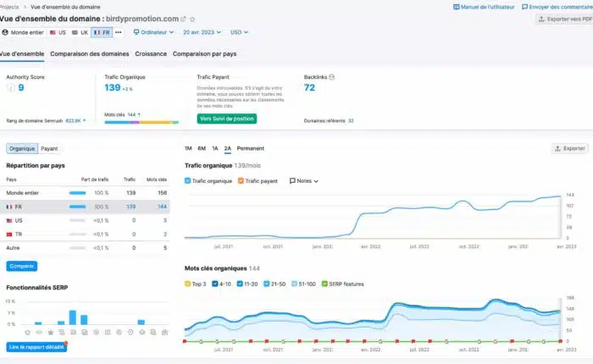Expand the USD currency dropdown
The height and width of the screenshot is (364, 593).
click(x=238, y=32)
